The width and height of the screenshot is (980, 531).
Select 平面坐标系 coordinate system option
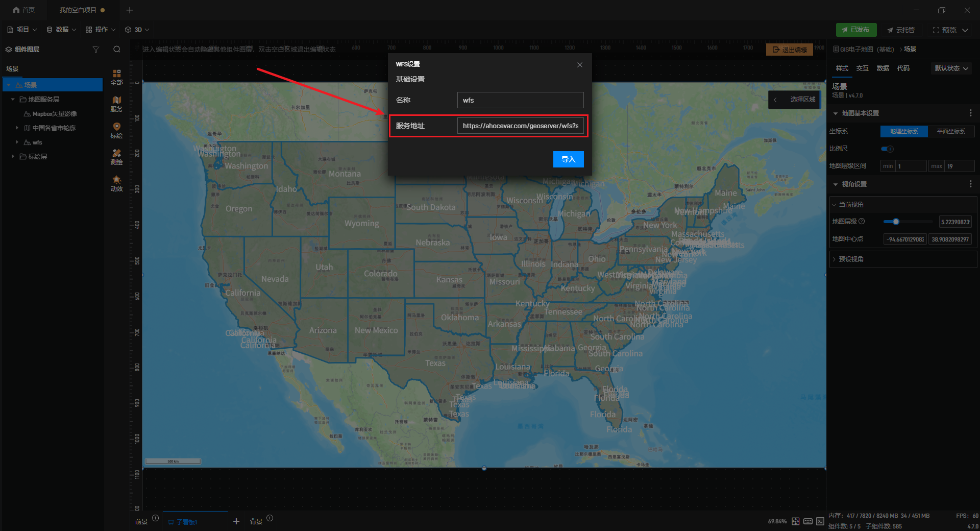(950, 132)
